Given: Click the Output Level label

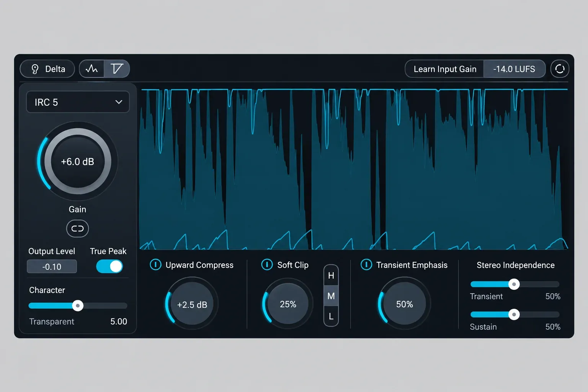Looking at the screenshot, I should (x=52, y=251).
